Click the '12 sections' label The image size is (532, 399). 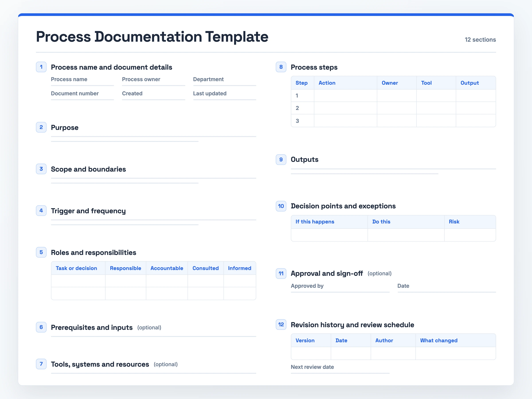480,40
